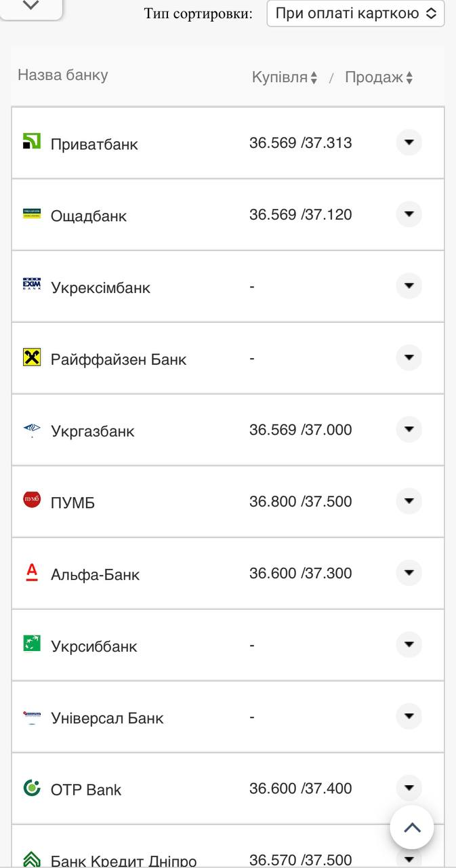Screen dimensions: 456x868
Task: Click the Укрексімбанк EXIM logo
Action: click(32, 285)
